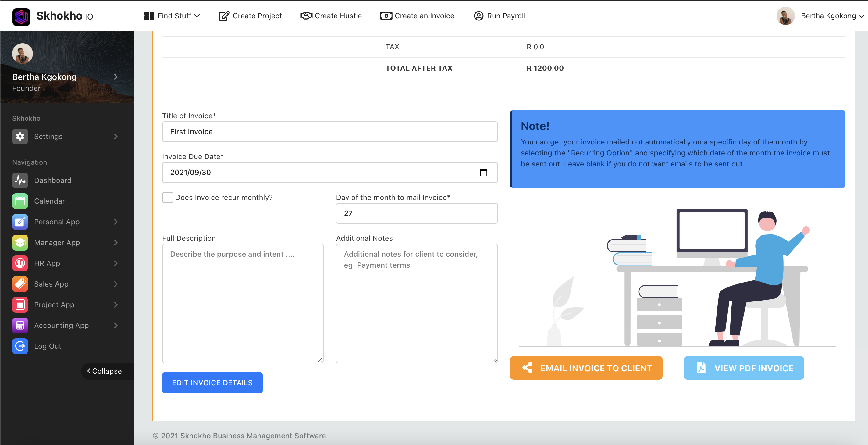Open the Personal App icon
This screenshot has height=445, width=868.
pyautogui.click(x=20, y=222)
